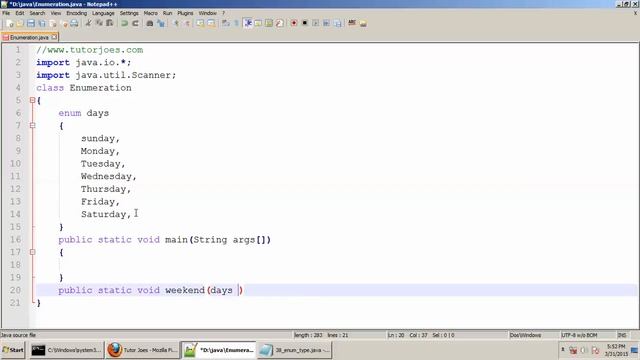Viewport: 640px width, 360px height.
Task: Click the macro Playback icon
Action: pos(316,23)
